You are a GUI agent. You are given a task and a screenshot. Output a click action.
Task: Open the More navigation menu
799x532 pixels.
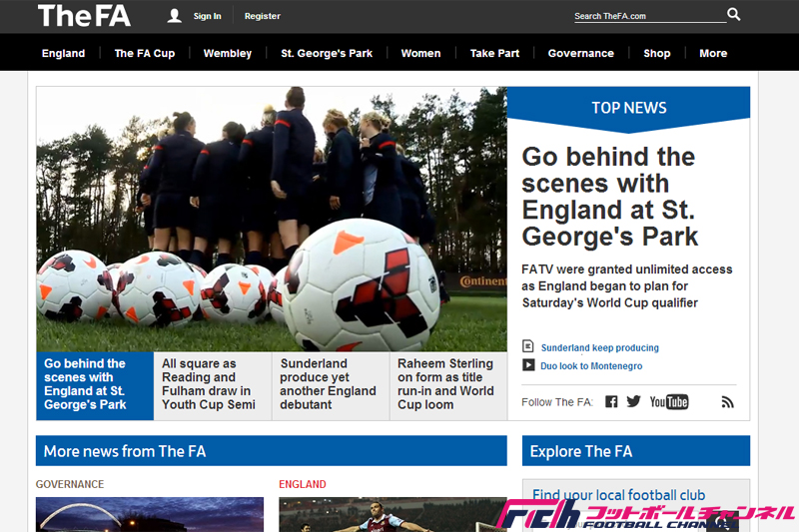click(x=713, y=53)
